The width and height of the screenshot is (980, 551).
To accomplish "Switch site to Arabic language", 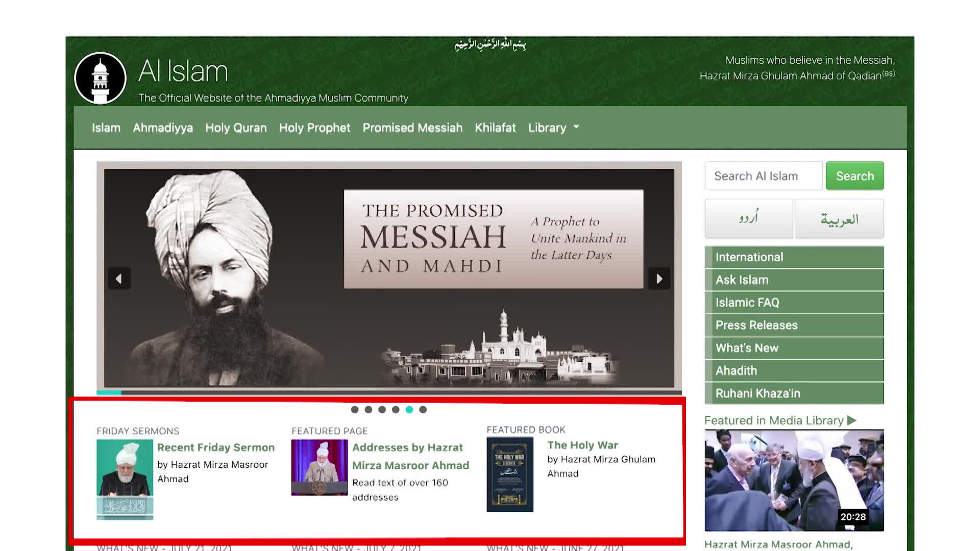I will click(839, 219).
